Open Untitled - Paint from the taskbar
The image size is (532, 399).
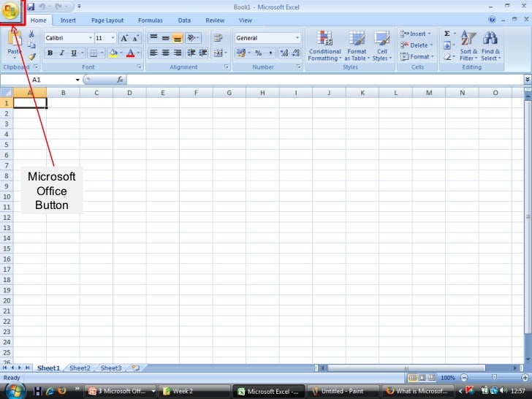[343, 391]
